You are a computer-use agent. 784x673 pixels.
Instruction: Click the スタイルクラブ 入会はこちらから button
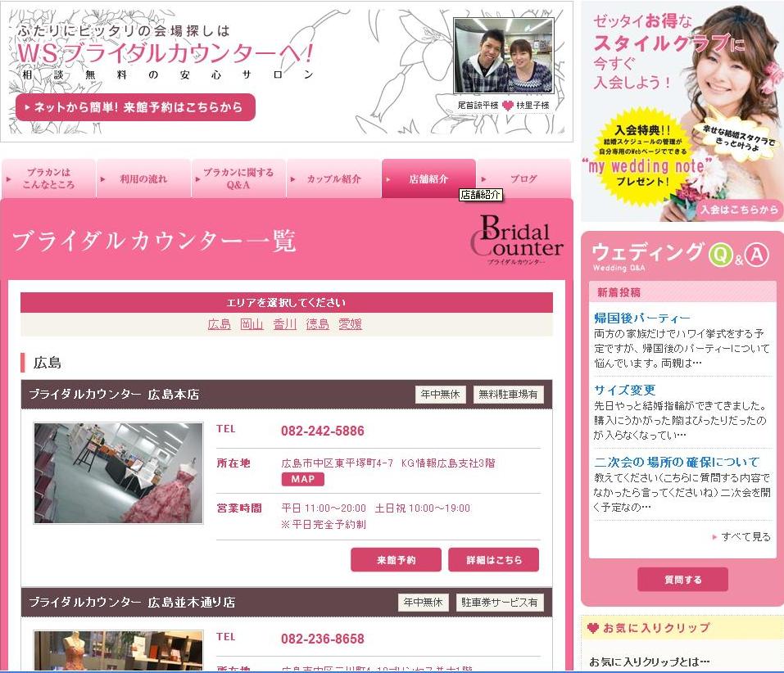(738, 210)
